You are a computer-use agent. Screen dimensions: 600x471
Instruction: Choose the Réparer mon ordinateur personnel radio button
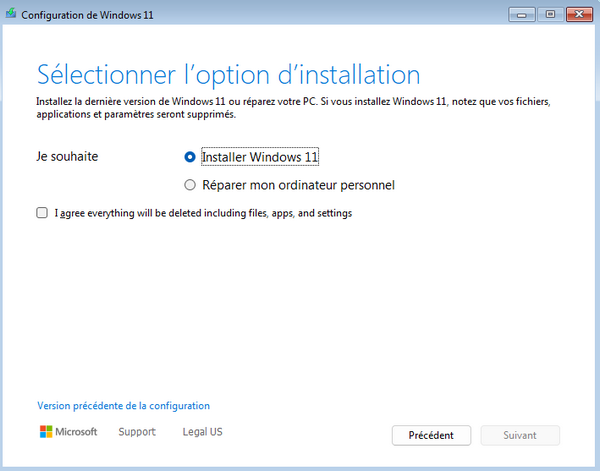point(190,185)
